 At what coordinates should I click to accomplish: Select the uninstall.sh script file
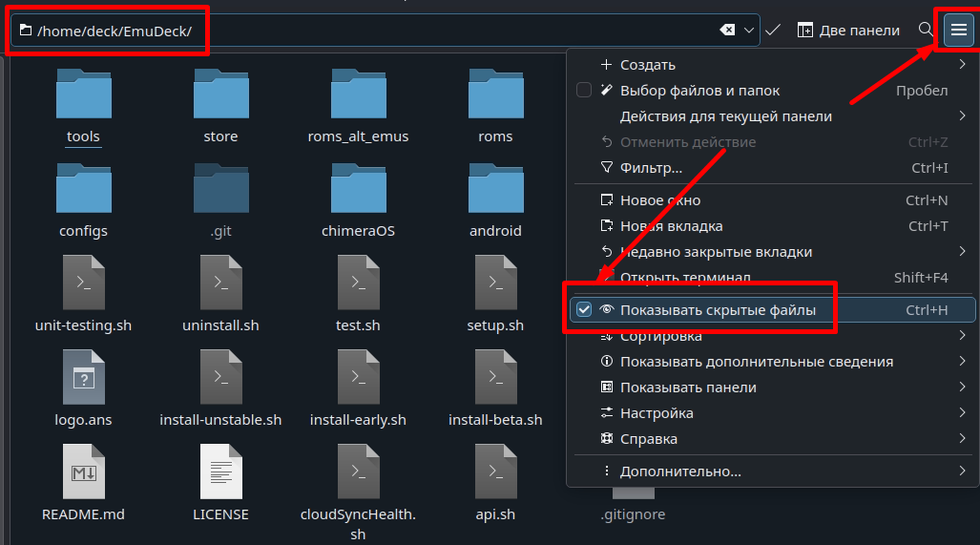(x=220, y=290)
